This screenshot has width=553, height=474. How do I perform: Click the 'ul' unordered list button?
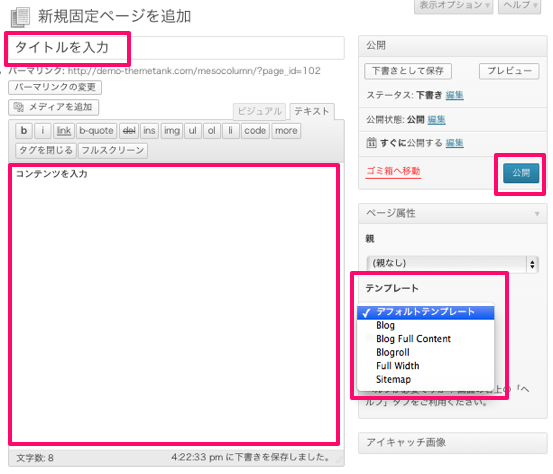point(193,131)
